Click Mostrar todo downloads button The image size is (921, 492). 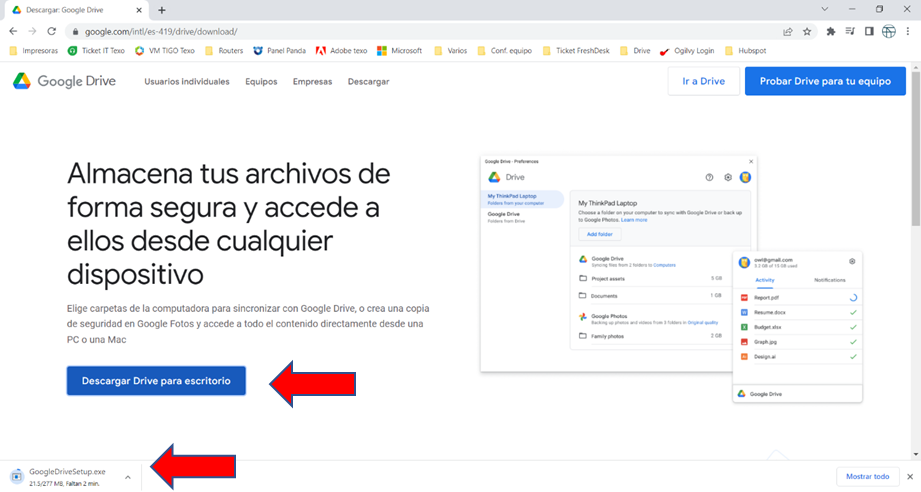868,477
